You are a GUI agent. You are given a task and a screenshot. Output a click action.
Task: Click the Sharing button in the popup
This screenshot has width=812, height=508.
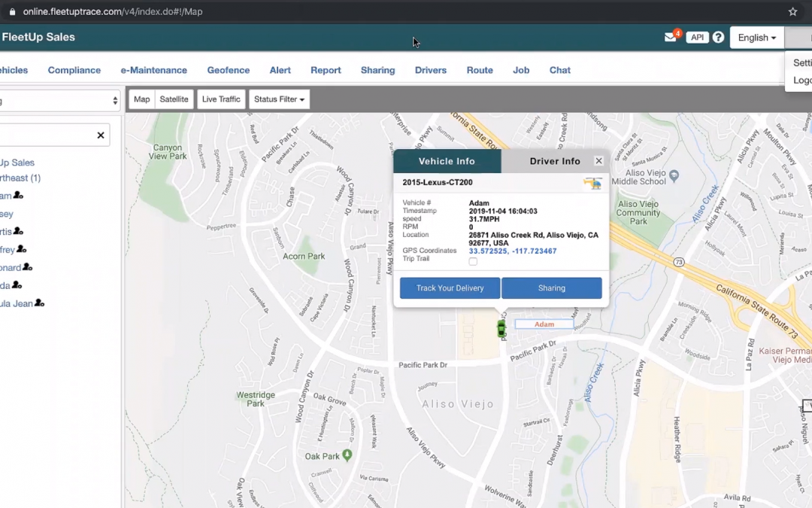pyautogui.click(x=552, y=288)
